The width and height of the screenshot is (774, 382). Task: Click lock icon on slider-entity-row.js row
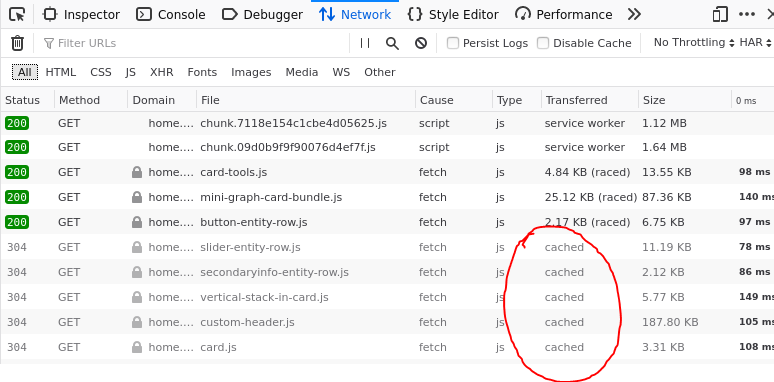click(137, 247)
